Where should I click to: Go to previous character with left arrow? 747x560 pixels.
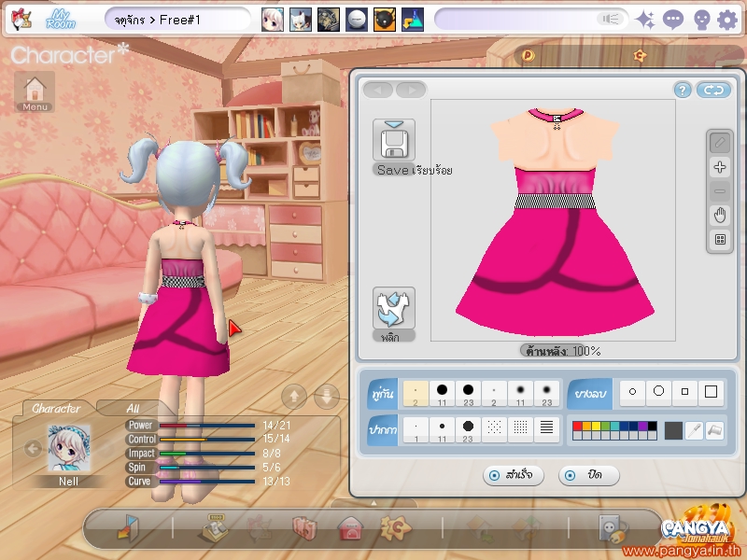pyautogui.click(x=33, y=449)
